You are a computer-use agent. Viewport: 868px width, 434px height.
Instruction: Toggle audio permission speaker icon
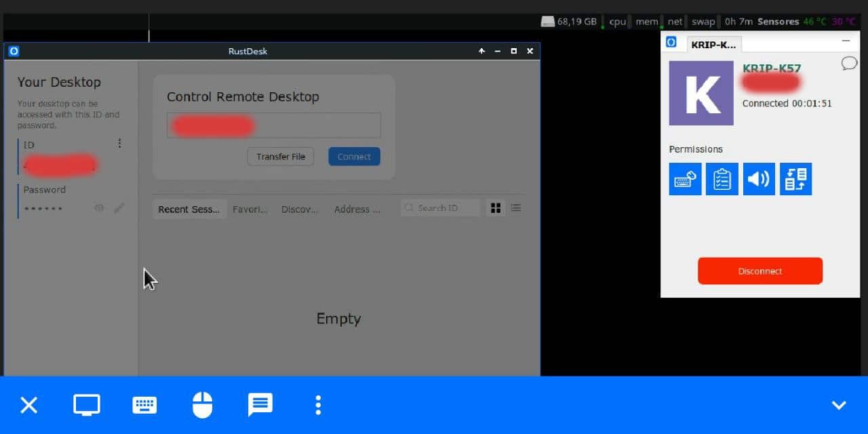(x=759, y=179)
